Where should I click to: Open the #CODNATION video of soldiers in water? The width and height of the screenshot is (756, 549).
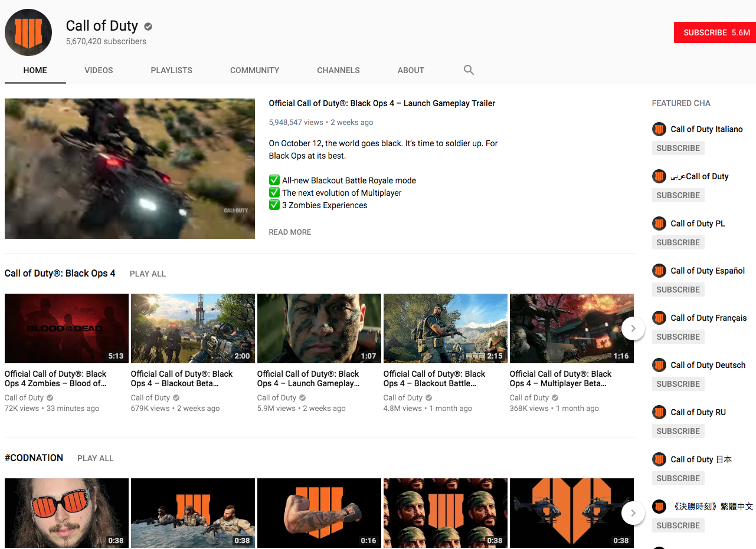193,513
